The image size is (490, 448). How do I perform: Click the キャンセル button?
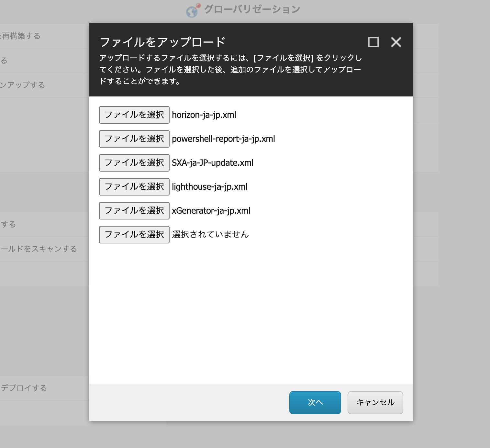pyautogui.click(x=375, y=403)
